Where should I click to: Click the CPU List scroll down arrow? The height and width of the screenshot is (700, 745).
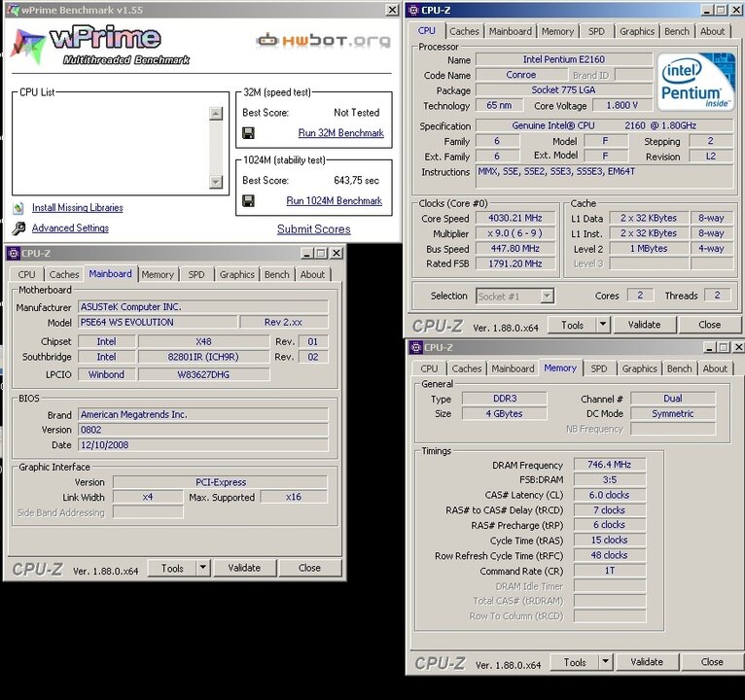[x=216, y=182]
